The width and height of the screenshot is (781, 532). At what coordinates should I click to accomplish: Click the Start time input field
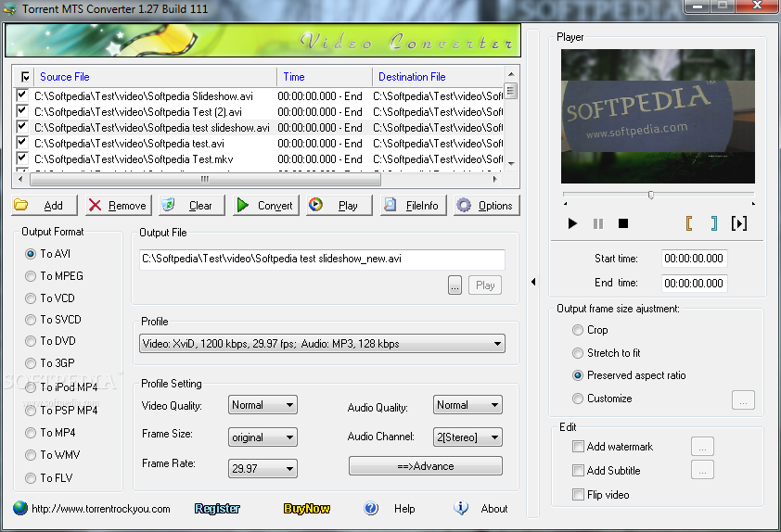695,259
